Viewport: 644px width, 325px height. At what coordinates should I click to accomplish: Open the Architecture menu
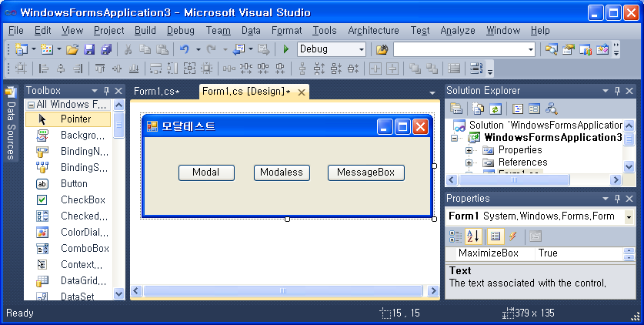373,30
